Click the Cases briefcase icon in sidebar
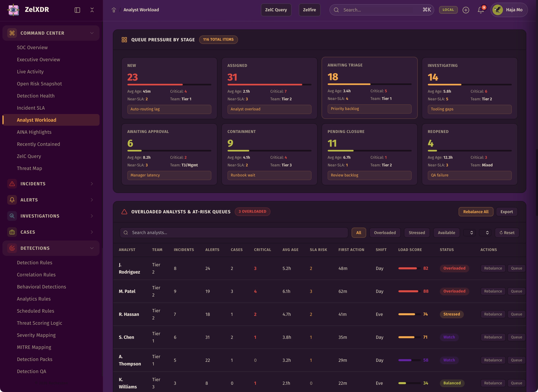This screenshot has height=392, width=538. point(12,232)
